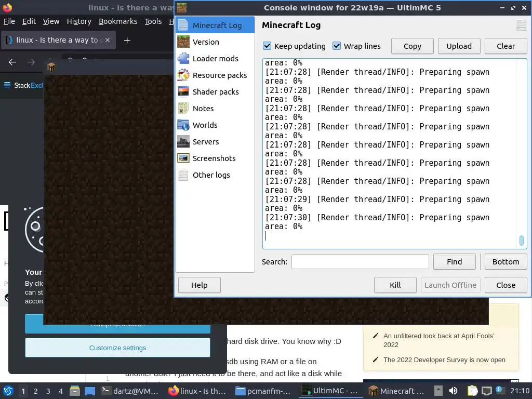
Task: Open the clipboard tray icon
Action: 472,391
